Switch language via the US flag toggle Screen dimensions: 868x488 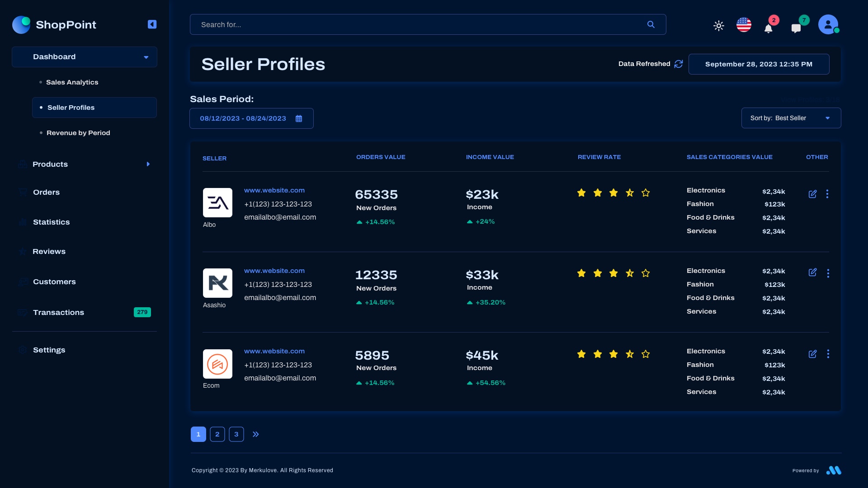(744, 25)
